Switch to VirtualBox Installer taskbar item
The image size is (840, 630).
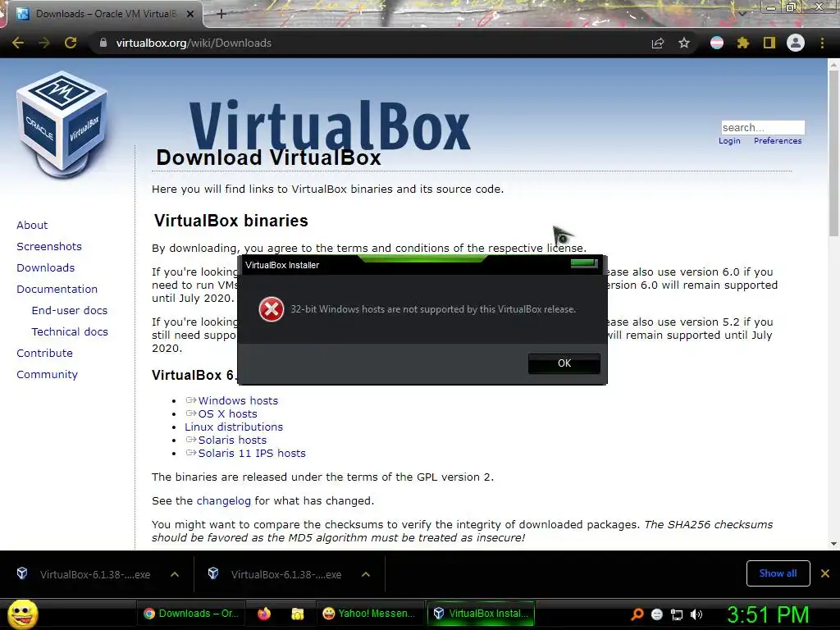click(x=481, y=614)
